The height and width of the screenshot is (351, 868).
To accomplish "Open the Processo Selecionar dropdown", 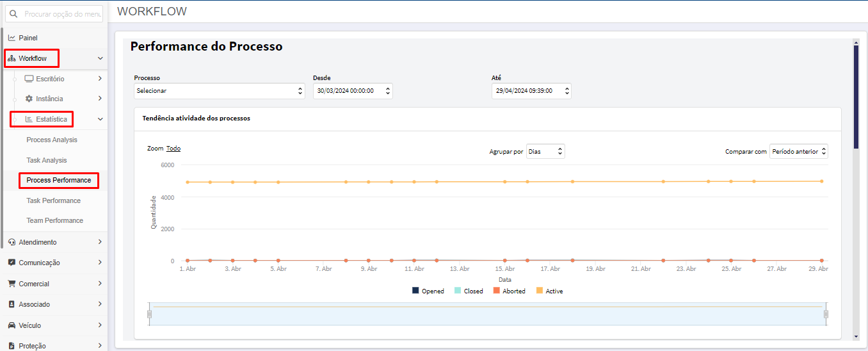I will pyautogui.click(x=219, y=91).
